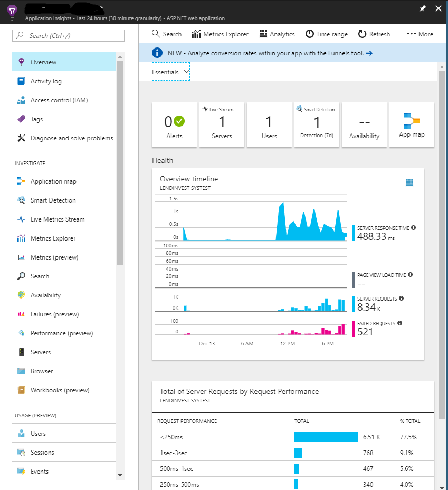Screen dimensions: 448x490
Task: Click the Refresh icon in the toolbar
Action: pos(374,34)
